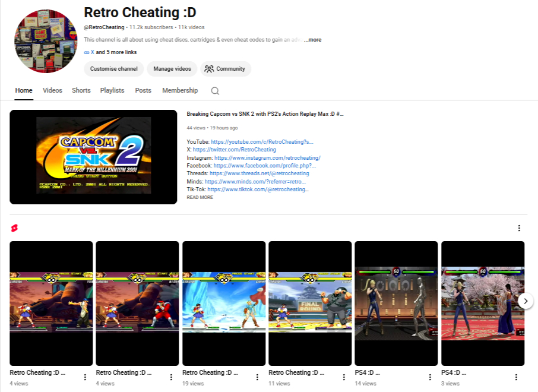Open 'PS4 :D ...' title with 3 views

454,372
